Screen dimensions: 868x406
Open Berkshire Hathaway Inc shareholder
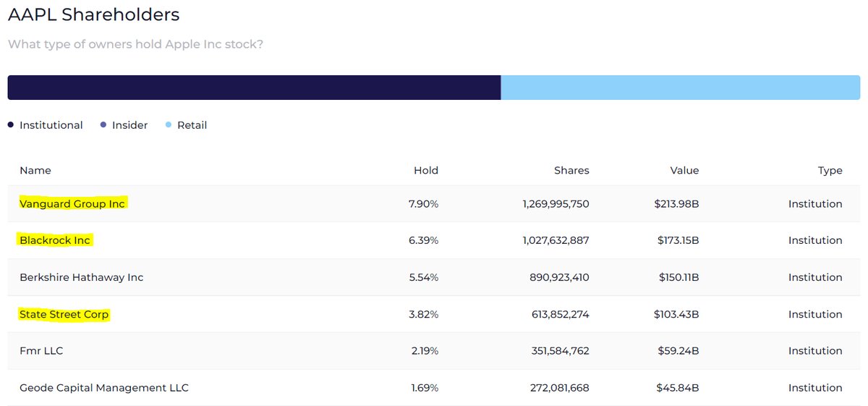coord(82,277)
